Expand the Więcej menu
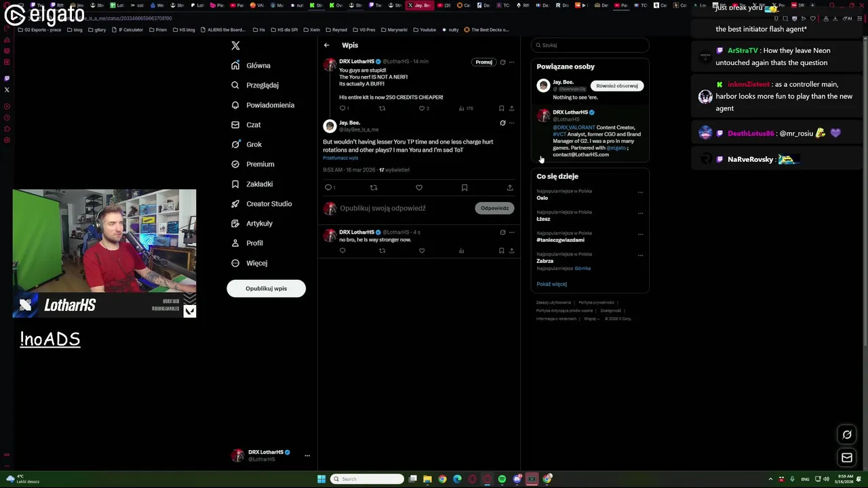Image resolution: width=868 pixels, height=488 pixels. pos(250,263)
